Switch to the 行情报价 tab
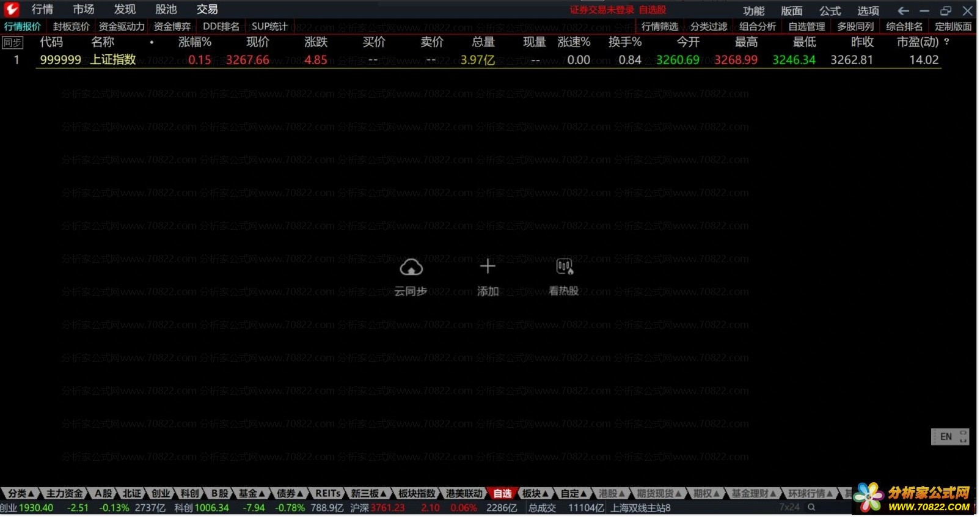980x517 pixels. [23, 26]
